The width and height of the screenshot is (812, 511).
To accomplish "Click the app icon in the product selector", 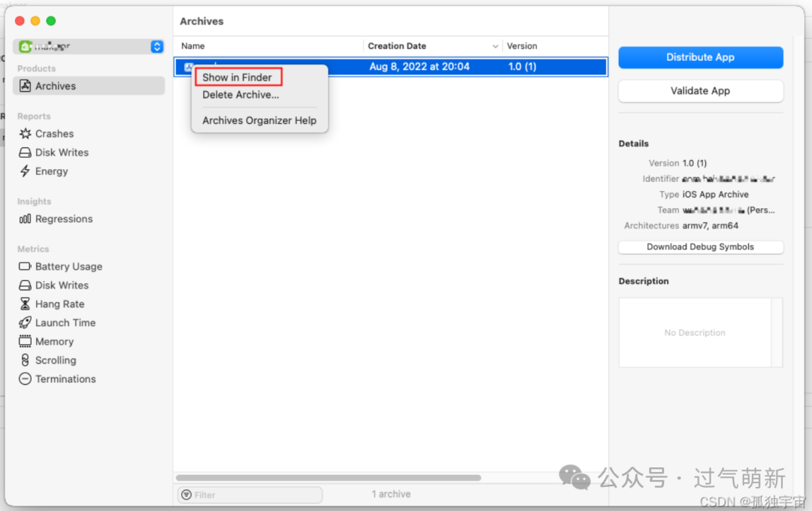I will [25, 47].
